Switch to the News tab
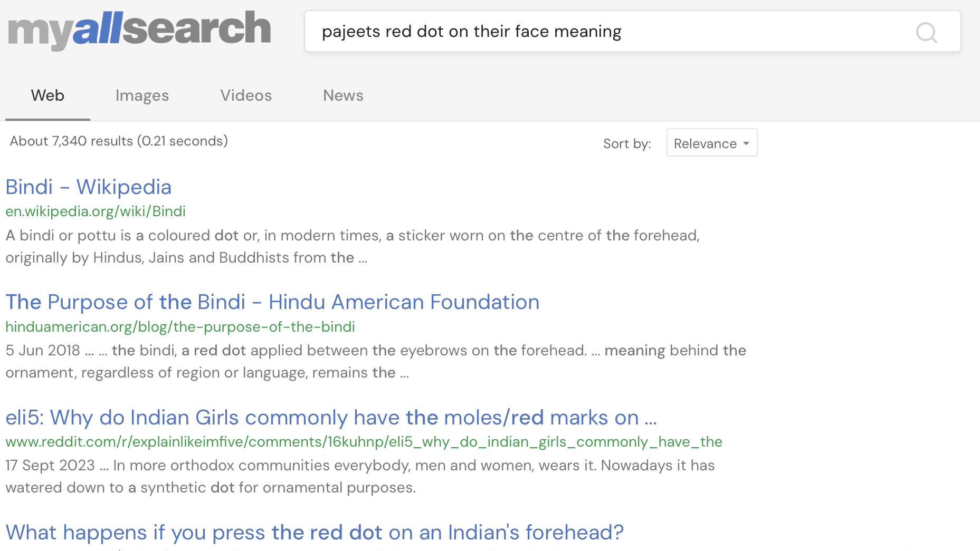 [x=343, y=95]
